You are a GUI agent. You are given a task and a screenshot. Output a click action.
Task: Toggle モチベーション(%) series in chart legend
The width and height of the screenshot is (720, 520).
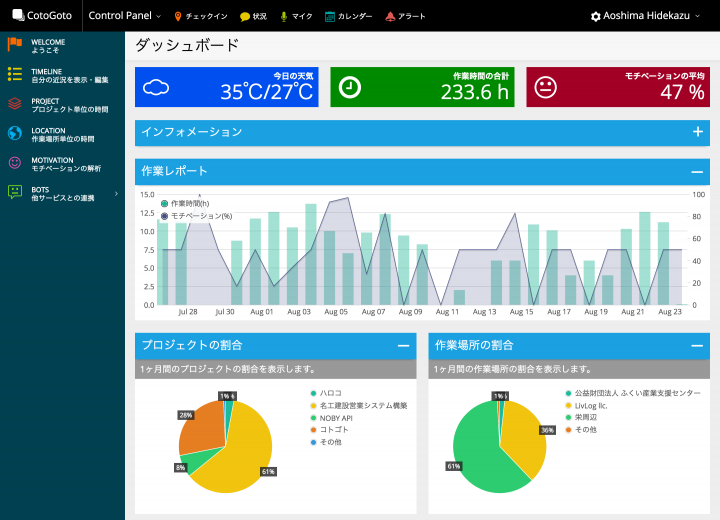pyautogui.click(x=195, y=215)
